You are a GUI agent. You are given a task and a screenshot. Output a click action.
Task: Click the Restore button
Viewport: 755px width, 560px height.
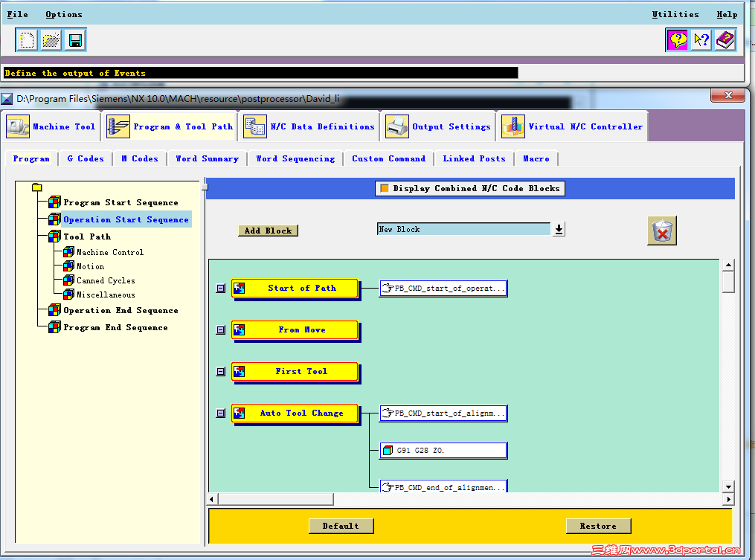pos(598,526)
